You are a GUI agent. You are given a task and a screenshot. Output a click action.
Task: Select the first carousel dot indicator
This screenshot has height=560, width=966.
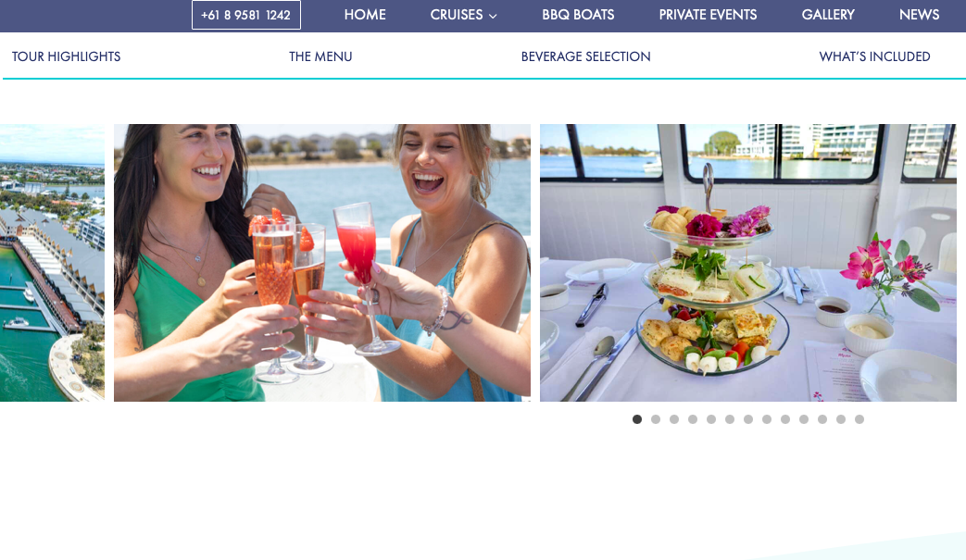point(637,419)
